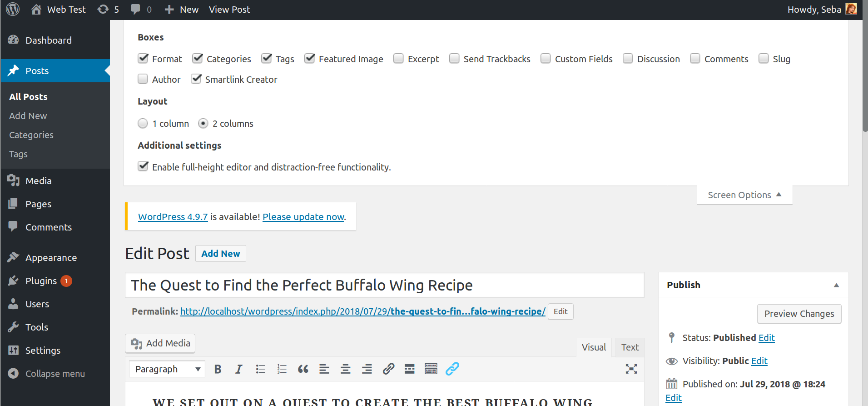
Task: Insert a bulleted list
Action: click(260, 369)
